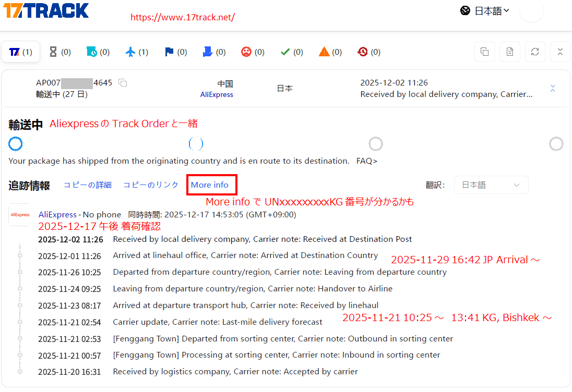The height and width of the screenshot is (392, 572).
Task: Click the copy all results toolbar icon
Action: (x=484, y=52)
